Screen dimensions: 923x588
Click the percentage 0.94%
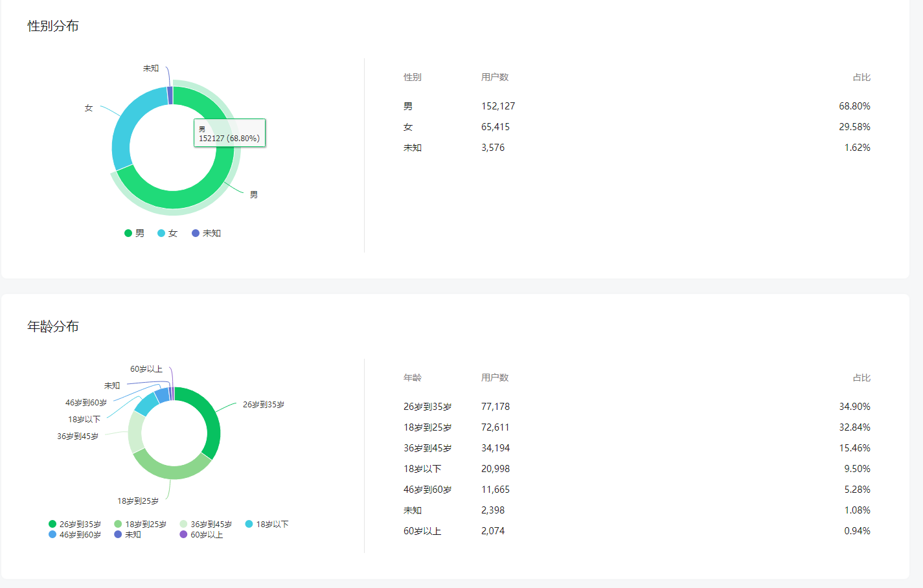[857, 531]
